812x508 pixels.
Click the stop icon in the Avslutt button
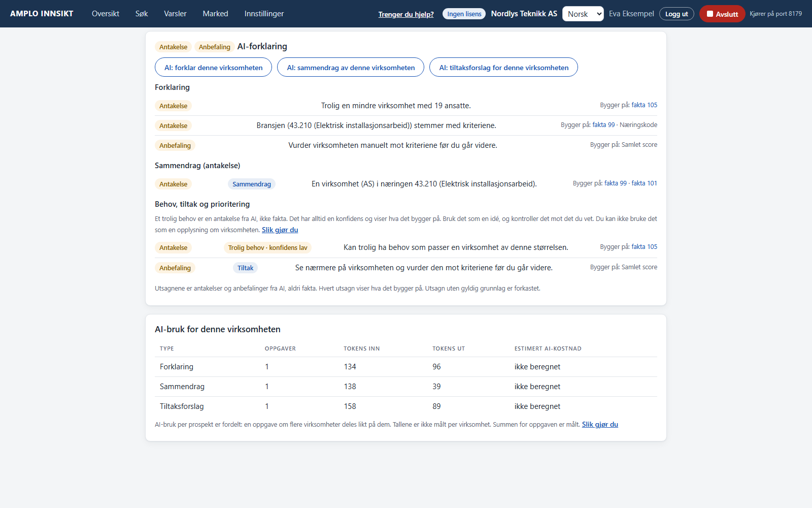pos(710,14)
